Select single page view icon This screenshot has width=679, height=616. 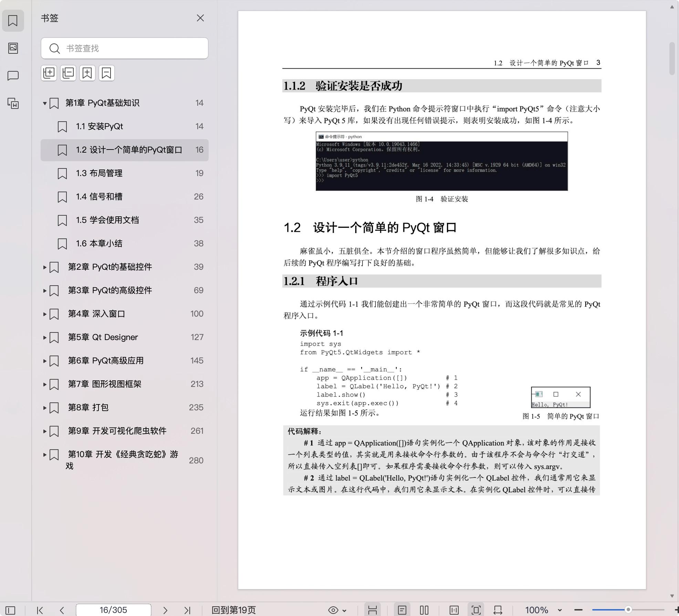402,610
